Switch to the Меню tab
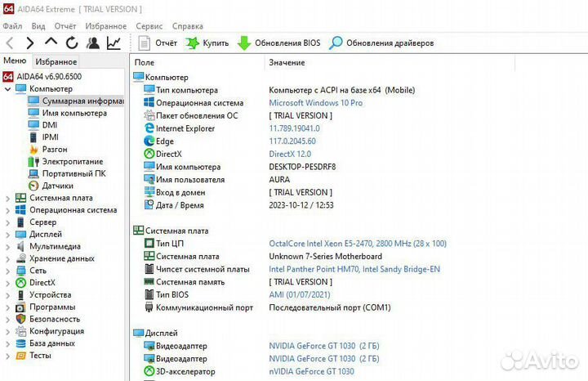Viewport: 588px width, 381px height. [15, 61]
